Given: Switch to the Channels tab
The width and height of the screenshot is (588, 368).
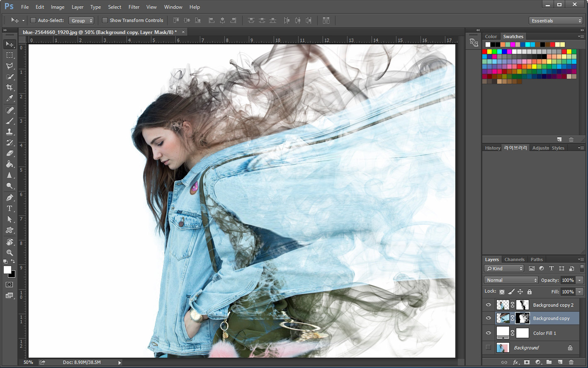Looking at the screenshot, I should coord(515,259).
